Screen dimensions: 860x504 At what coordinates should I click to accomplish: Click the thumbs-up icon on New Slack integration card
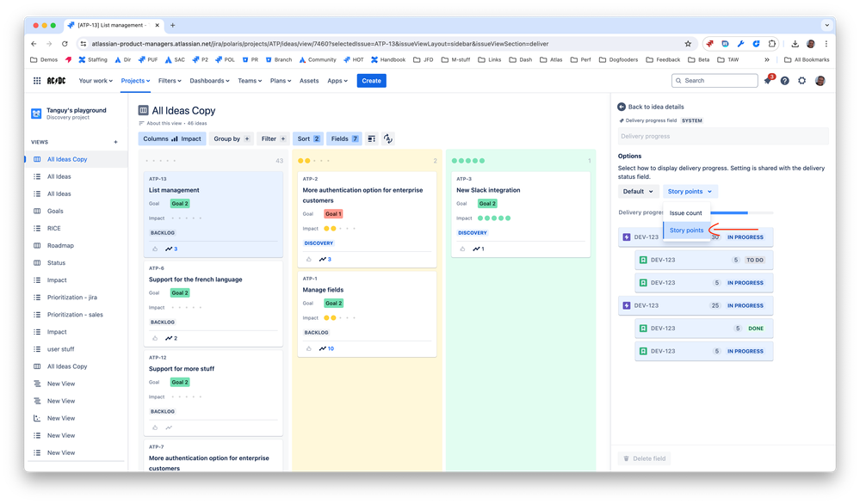point(462,249)
